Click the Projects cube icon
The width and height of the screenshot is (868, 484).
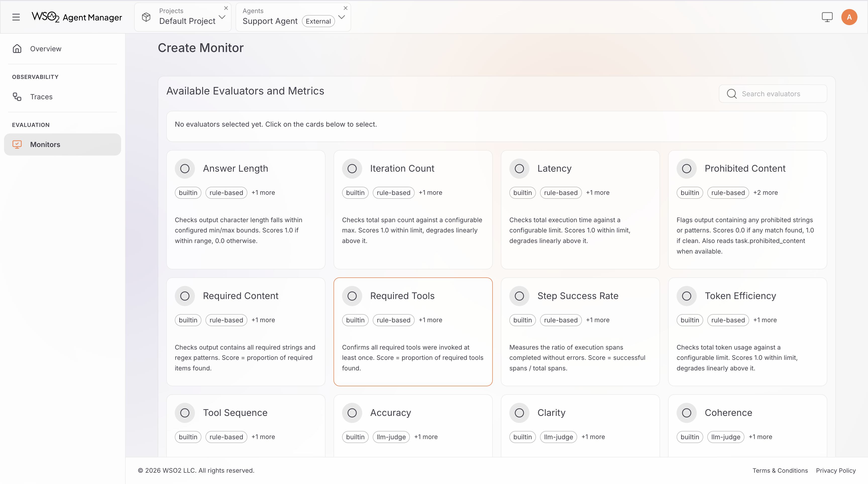click(146, 17)
